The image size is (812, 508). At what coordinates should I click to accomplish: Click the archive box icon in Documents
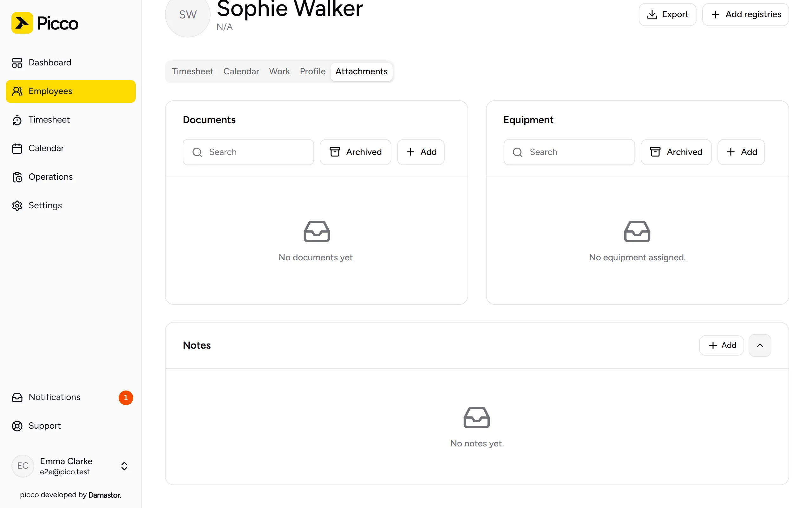point(335,152)
